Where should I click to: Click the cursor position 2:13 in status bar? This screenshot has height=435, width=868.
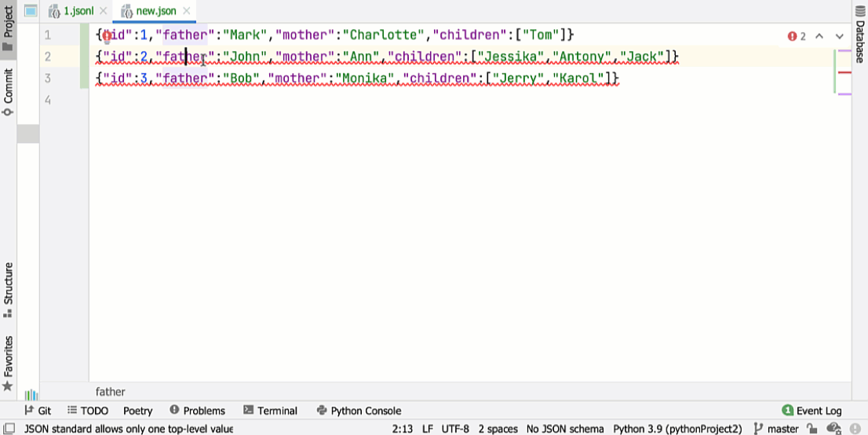pyautogui.click(x=403, y=429)
